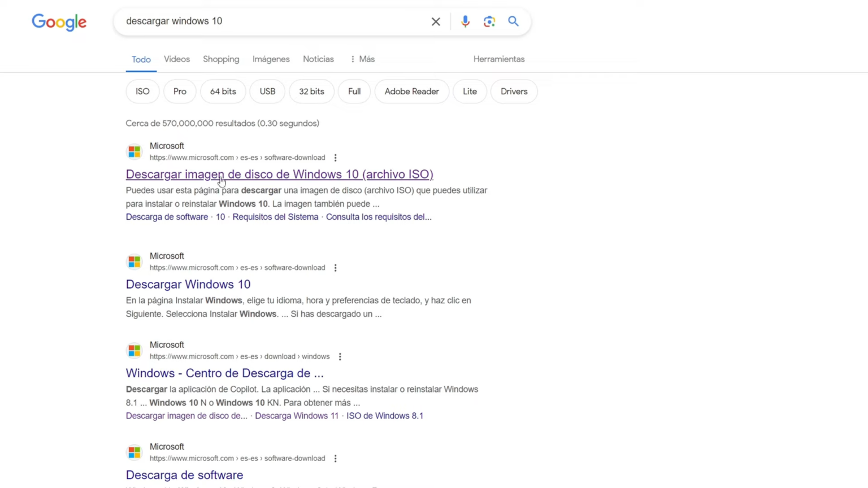This screenshot has height=488, width=868.
Task: Enable the 64 bits filter chip
Action: click(x=223, y=91)
